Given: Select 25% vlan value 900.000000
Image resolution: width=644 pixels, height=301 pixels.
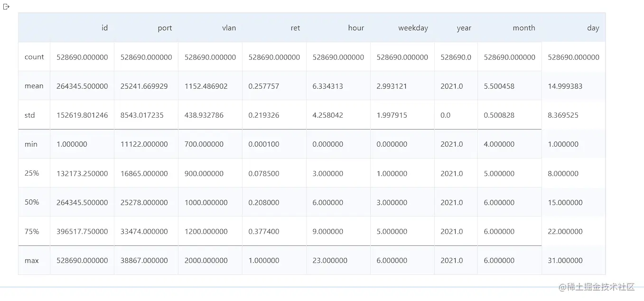Looking at the screenshot, I should [204, 174].
